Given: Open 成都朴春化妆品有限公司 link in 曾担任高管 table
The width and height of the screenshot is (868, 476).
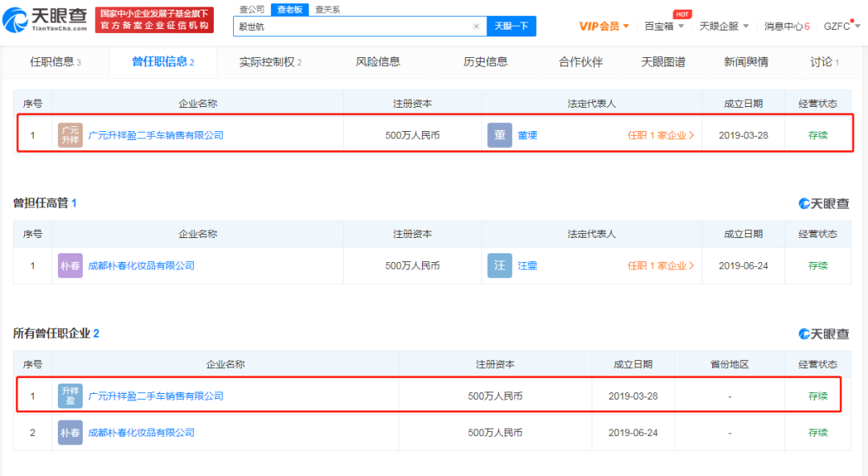Looking at the screenshot, I should coord(141,265).
